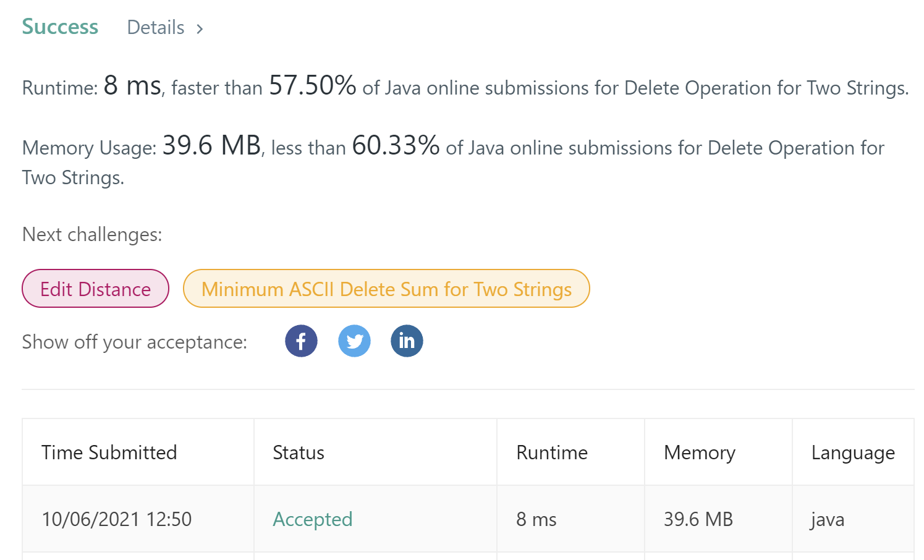Open the Details link
This screenshot has height=560, width=924.
(156, 28)
